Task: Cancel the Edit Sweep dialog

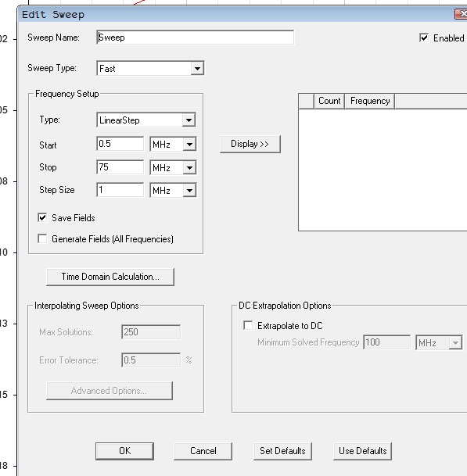Action: click(203, 451)
